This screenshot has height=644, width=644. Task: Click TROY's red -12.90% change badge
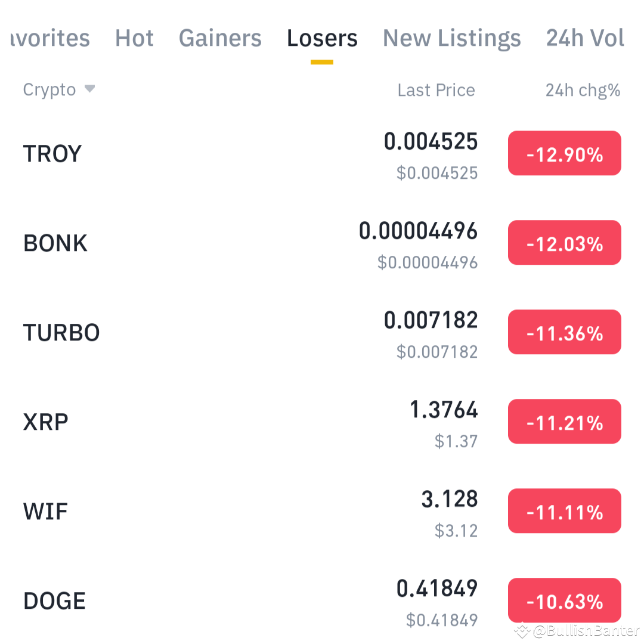pos(564,153)
